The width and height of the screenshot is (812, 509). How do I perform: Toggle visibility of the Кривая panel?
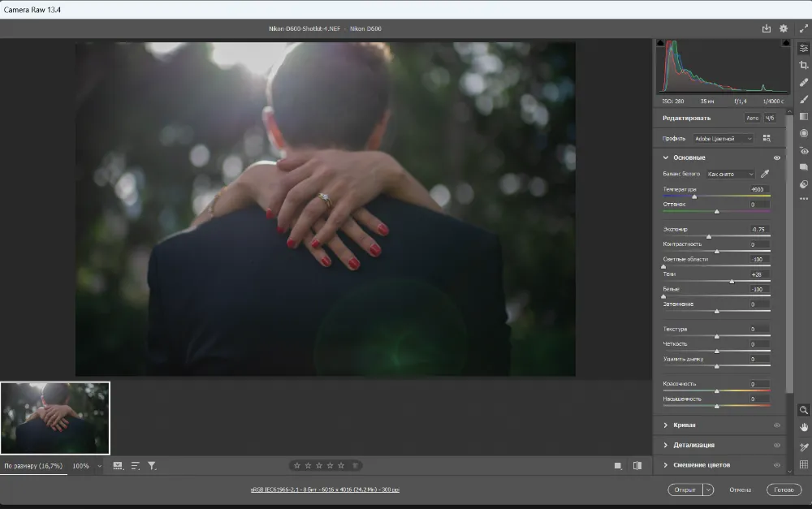tap(777, 425)
